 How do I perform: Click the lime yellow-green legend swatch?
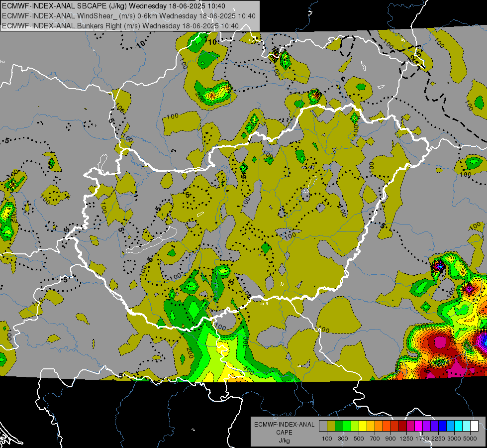point(355,426)
